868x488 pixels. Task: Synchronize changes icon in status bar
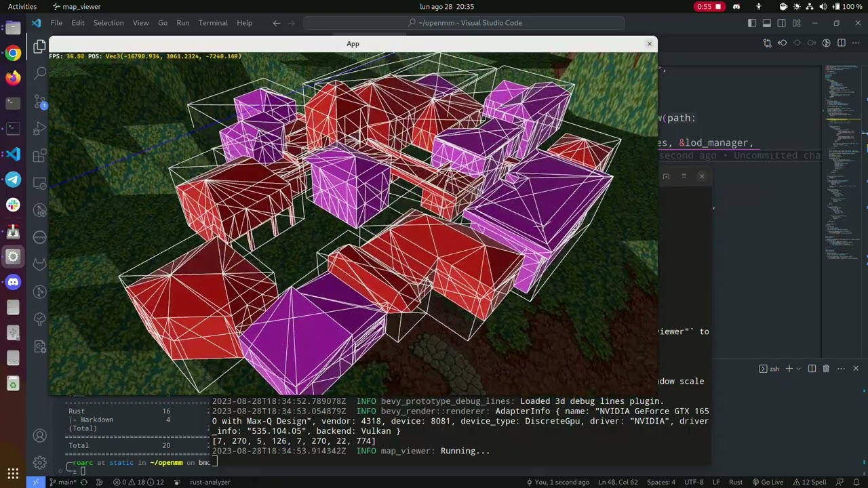tap(84, 482)
